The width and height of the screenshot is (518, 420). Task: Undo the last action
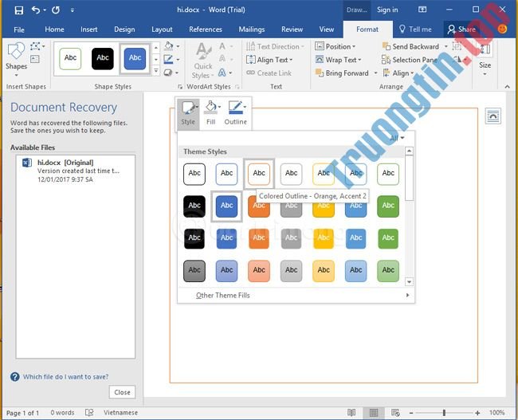35,10
